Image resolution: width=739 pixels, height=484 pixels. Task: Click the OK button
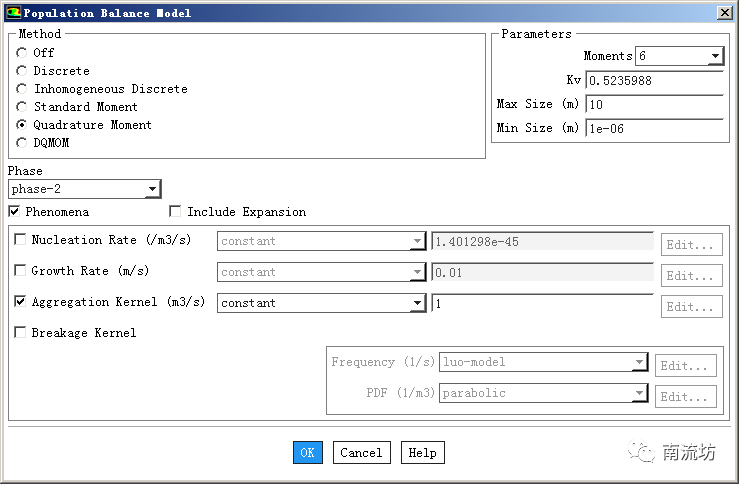307,453
